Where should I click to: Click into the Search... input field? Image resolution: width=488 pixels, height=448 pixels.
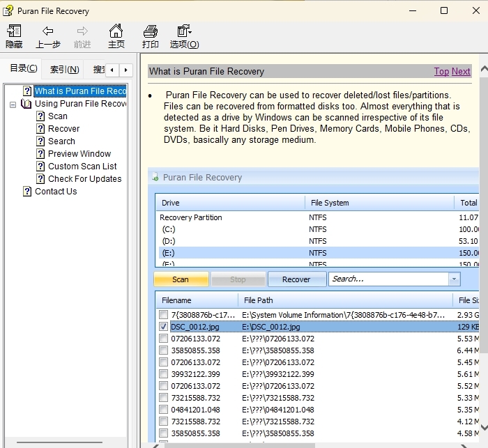[389, 279]
